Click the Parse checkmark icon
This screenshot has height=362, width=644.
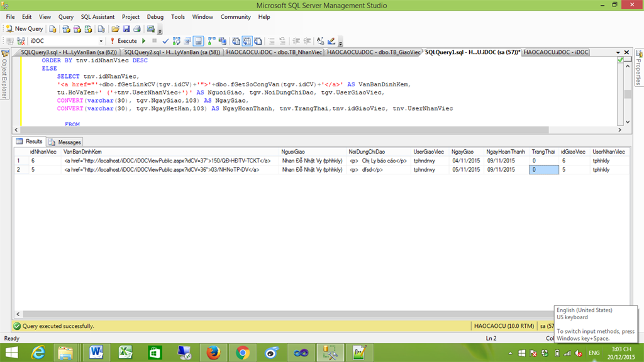click(x=165, y=41)
